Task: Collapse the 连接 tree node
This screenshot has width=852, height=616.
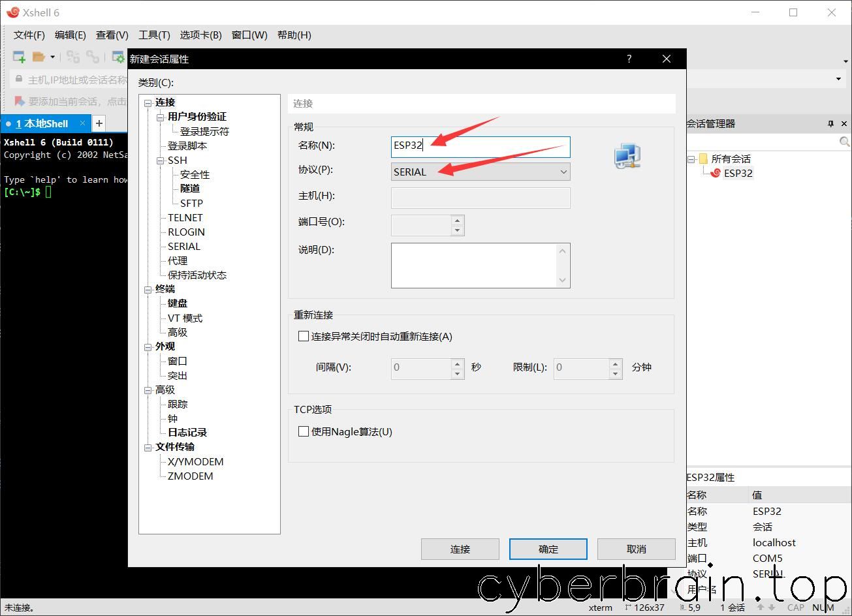Action: click(x=148, y=102)
